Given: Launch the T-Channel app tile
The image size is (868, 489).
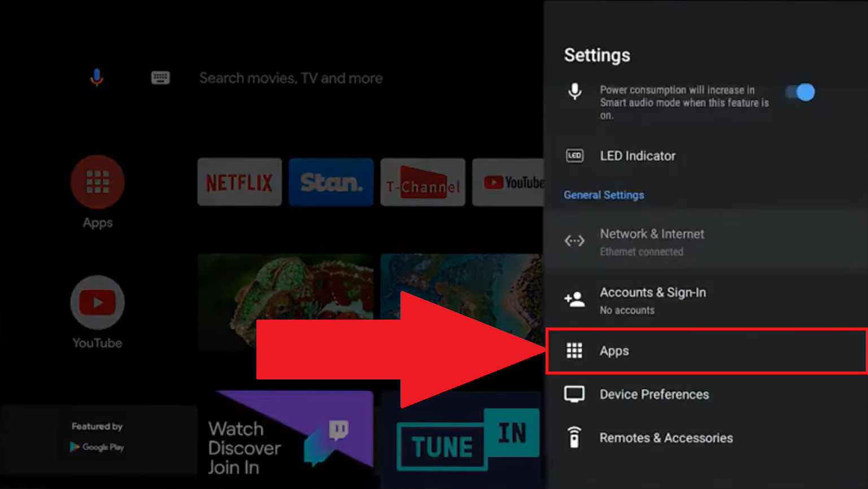Looking at the screenshot, I should 422,182.
